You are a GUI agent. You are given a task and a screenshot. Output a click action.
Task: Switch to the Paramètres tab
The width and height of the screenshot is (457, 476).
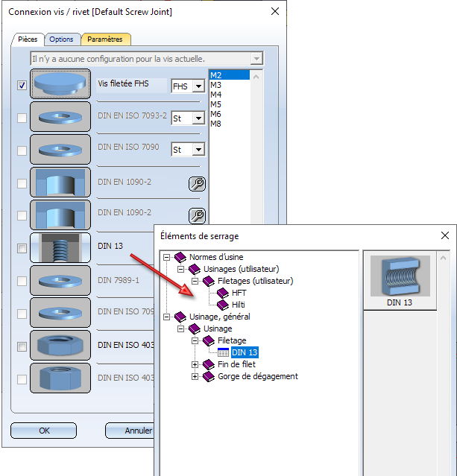click(x=105, y=39)
